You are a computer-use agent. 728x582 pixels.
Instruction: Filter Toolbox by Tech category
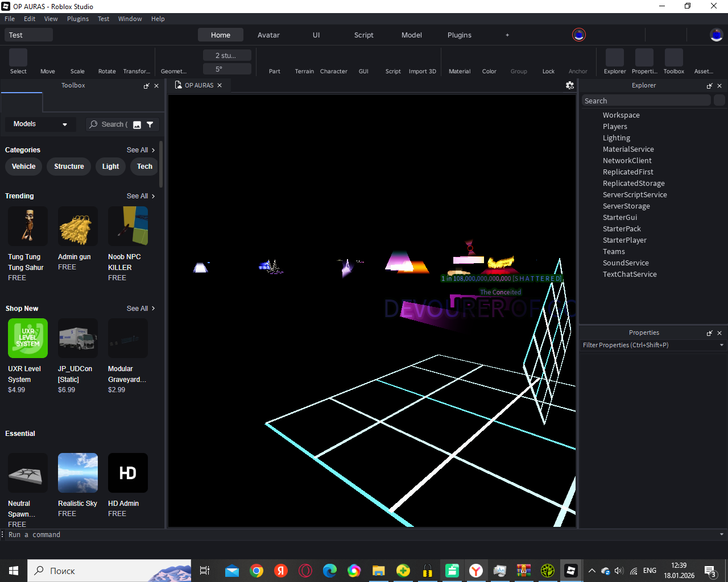(x=144, y=167)
